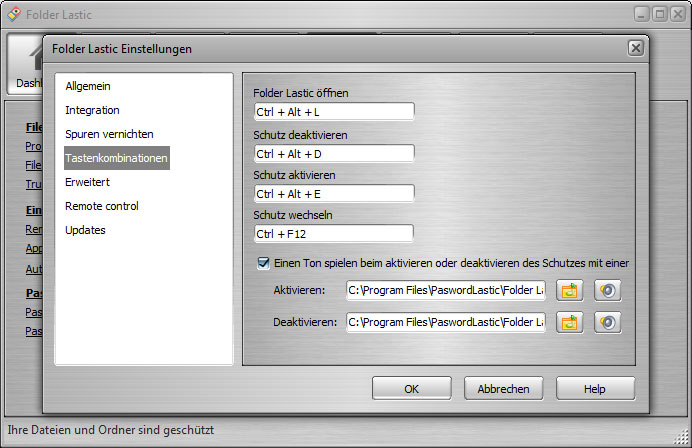
Task: Focus the 'Schutz deaktivieren' shortcut field
Action: point(333,153)
